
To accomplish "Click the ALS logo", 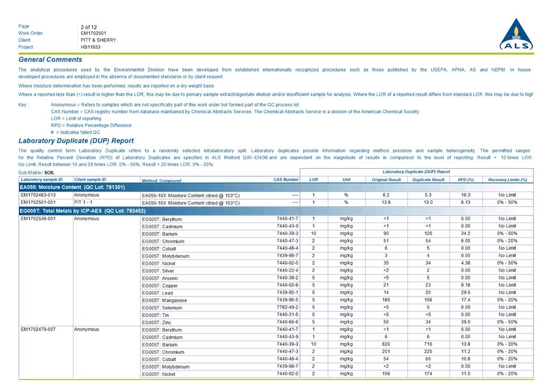I will [x=516, y=34].
